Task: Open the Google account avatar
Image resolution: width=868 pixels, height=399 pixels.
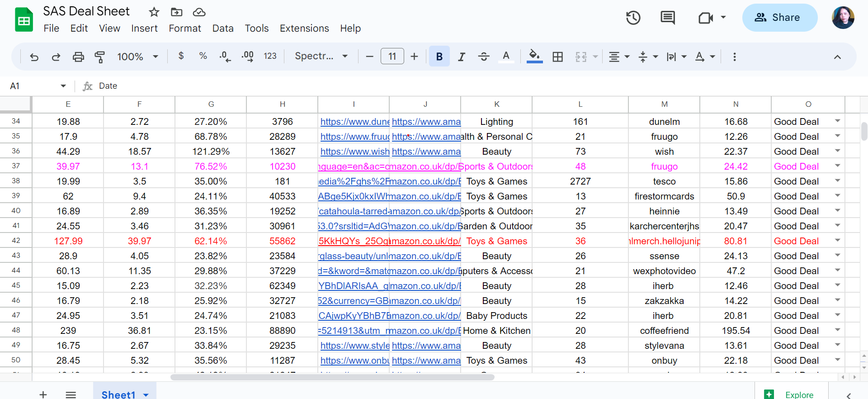Action: coord(843,18)
